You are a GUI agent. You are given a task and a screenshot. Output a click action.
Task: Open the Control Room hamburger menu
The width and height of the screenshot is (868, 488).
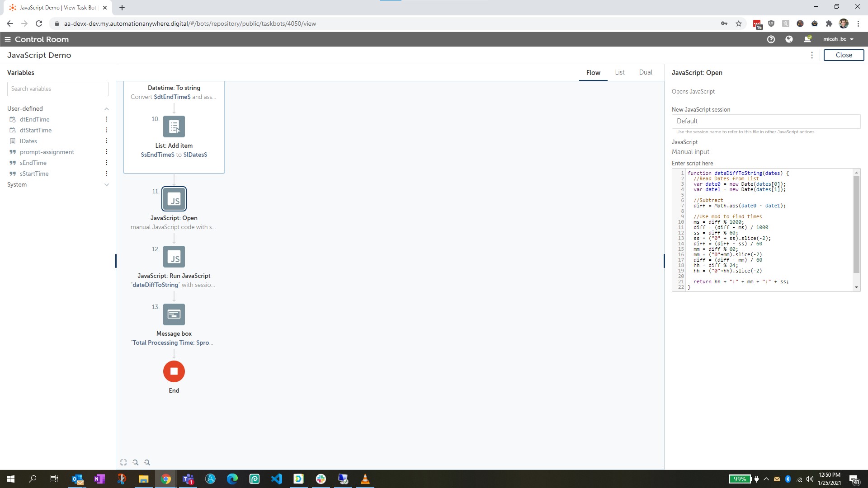click(x=8, y=39)
